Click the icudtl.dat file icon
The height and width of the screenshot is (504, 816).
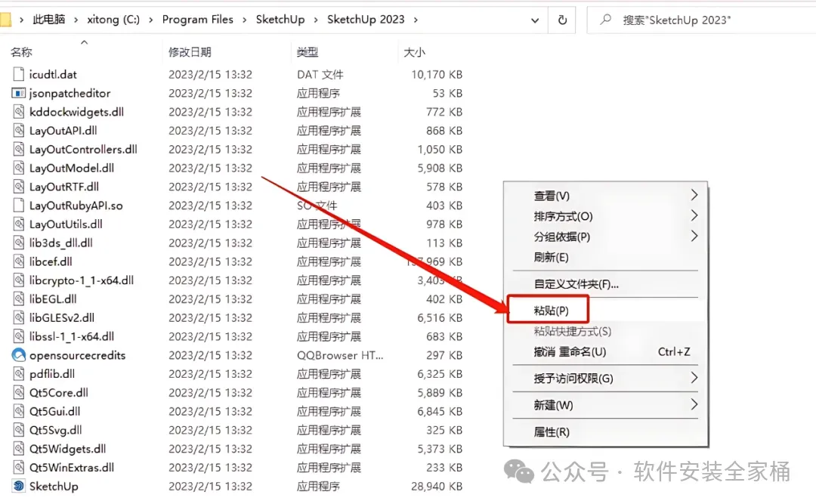point(19,75)
